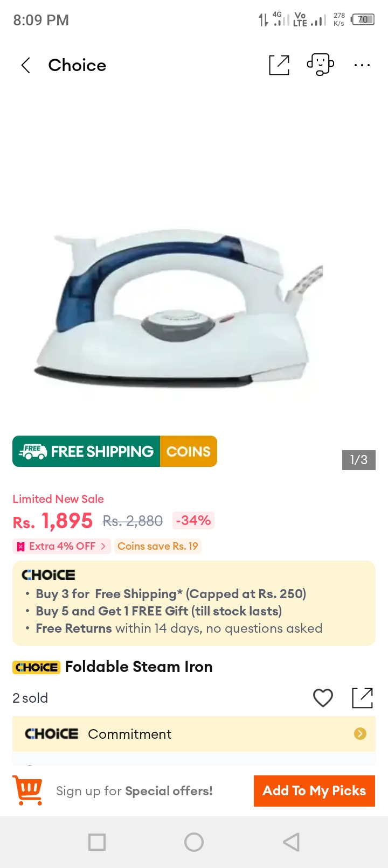Tap Coins save Rs. 19 tag
Image resolution: width=388 pixels, height=868 pixels.
[158, 546]
